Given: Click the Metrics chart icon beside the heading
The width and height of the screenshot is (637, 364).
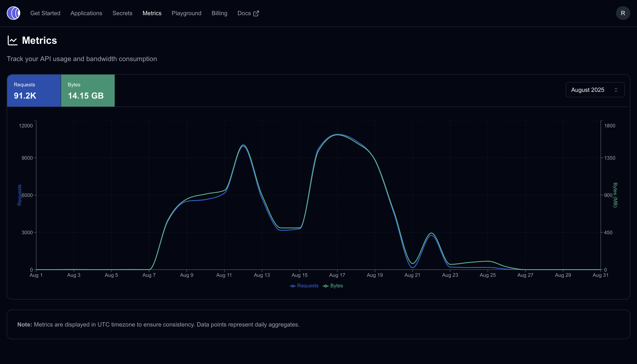Looking at the screenshot, I should pyautogui.click(x=12, y=40).
